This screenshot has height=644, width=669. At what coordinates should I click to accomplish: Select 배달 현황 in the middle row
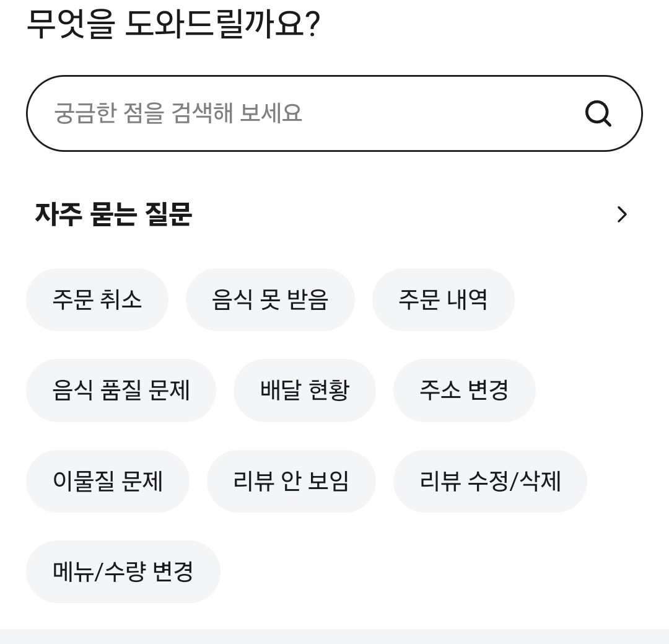pyautogui.click(x=304, y=390)
